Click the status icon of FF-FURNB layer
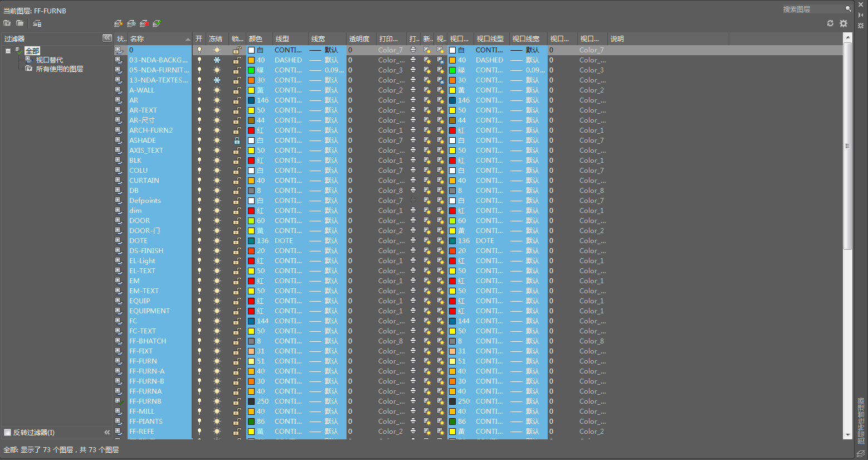Screen dimensions: 868x460 tap(119, 401)
